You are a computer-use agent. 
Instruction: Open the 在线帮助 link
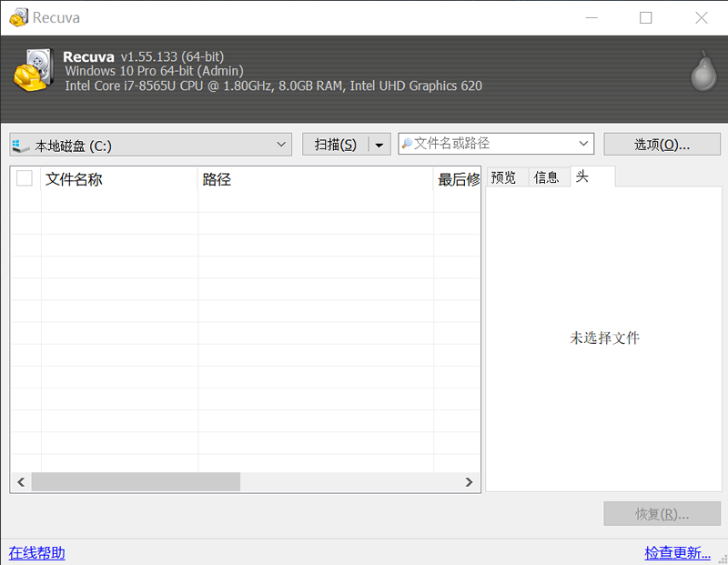(36, 553)
